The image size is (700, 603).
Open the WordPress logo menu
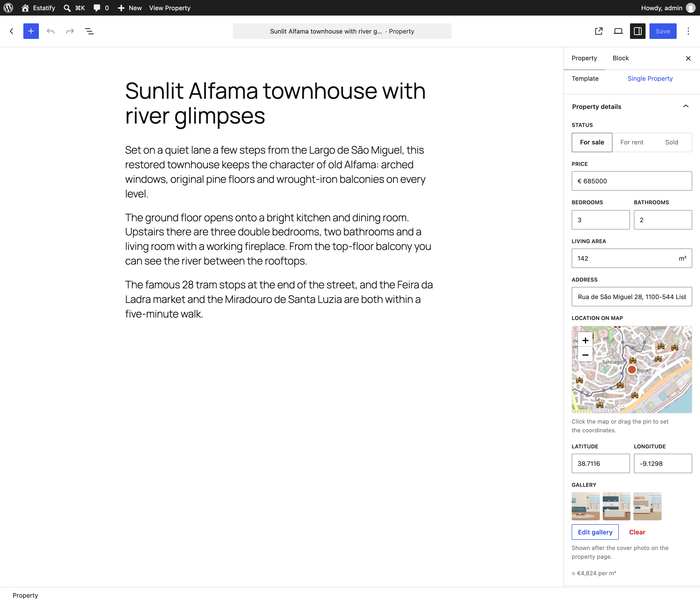coord(8,8)
